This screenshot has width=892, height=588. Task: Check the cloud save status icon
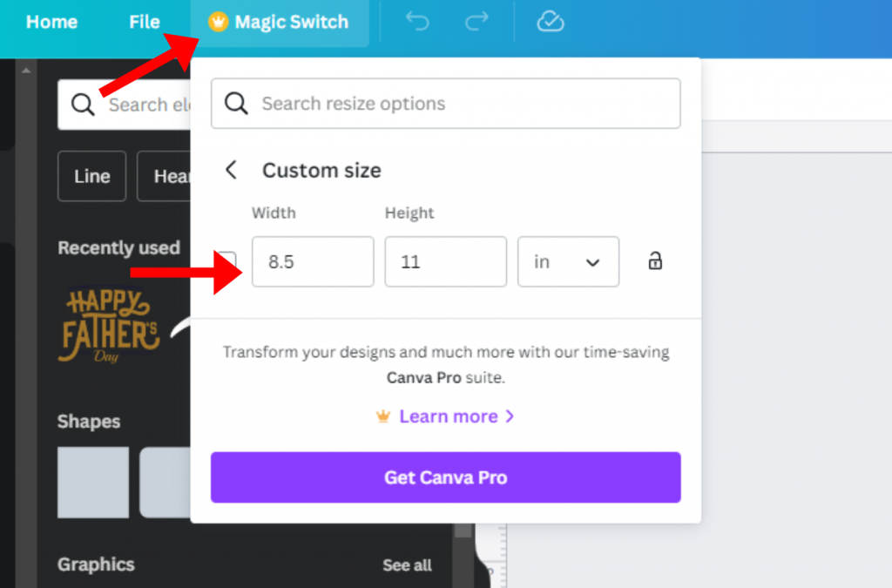pos(549,22)
